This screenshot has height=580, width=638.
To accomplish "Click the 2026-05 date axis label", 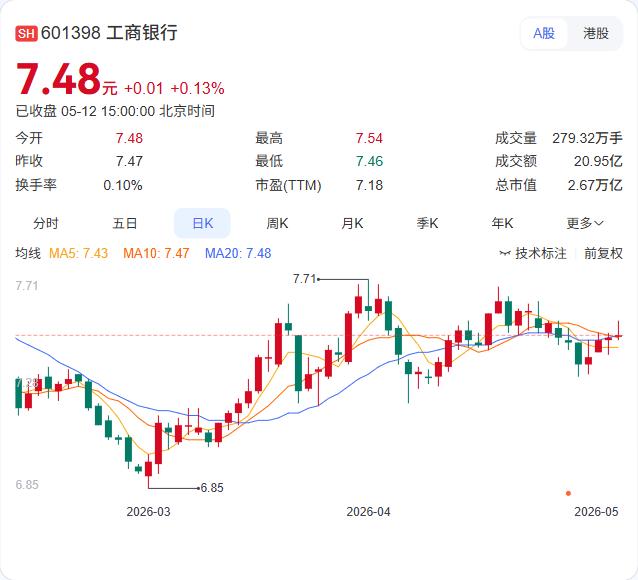I will tap(596, 512).
